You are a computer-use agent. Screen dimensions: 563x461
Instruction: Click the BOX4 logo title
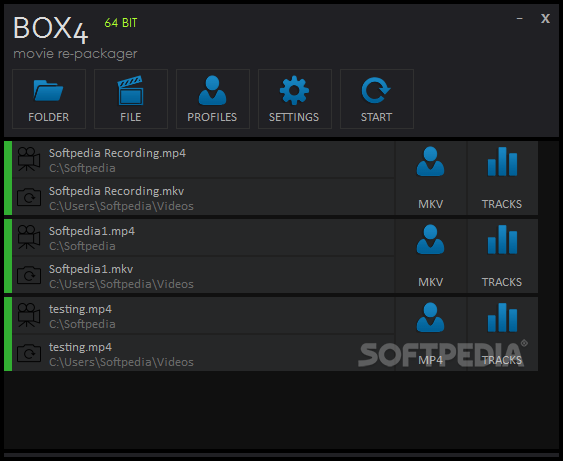point(51,30)
